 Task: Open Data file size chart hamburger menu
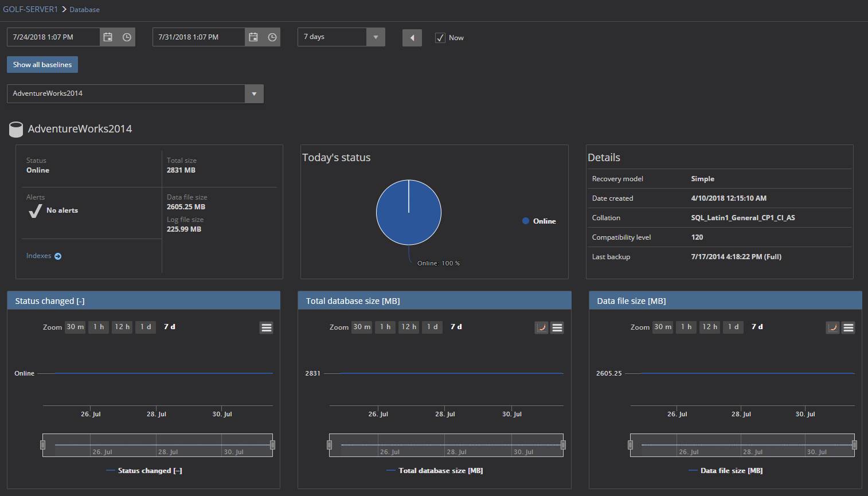pyautogui.click(x=849, y=327)
